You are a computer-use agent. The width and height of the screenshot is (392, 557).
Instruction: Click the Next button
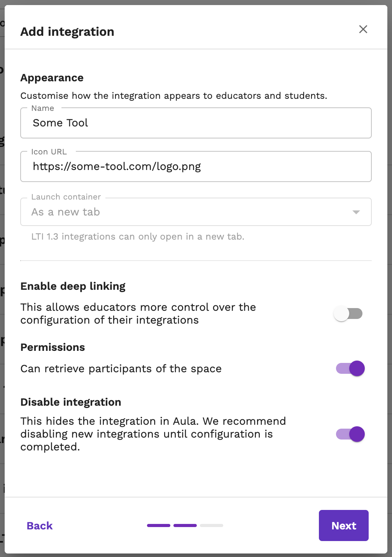coord(344,525)
